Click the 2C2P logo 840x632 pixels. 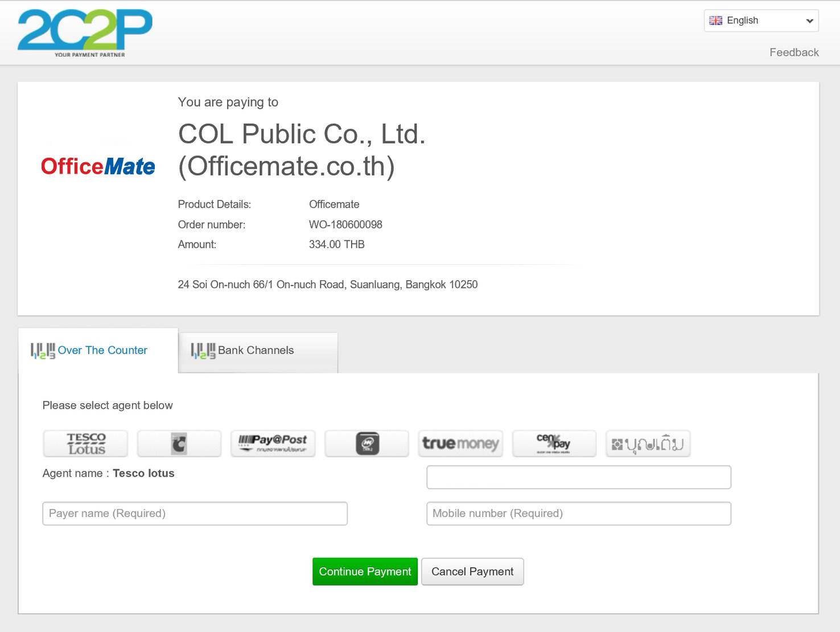(x=85, y=32)
